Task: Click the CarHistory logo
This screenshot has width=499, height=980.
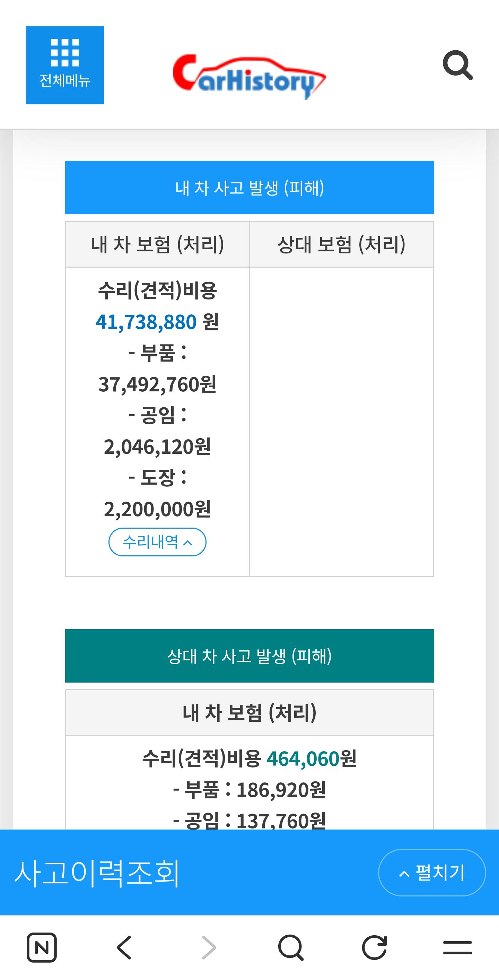Action: 249,76
